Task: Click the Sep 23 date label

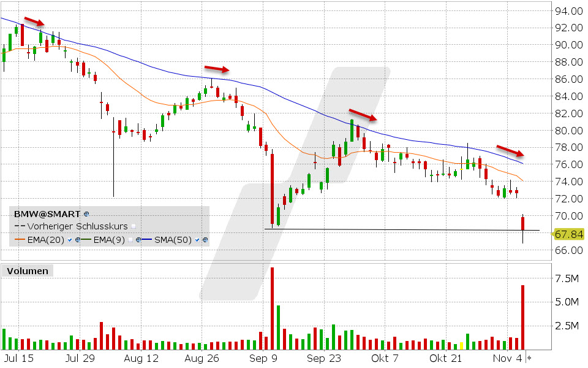Action: [x=324, y=358]
